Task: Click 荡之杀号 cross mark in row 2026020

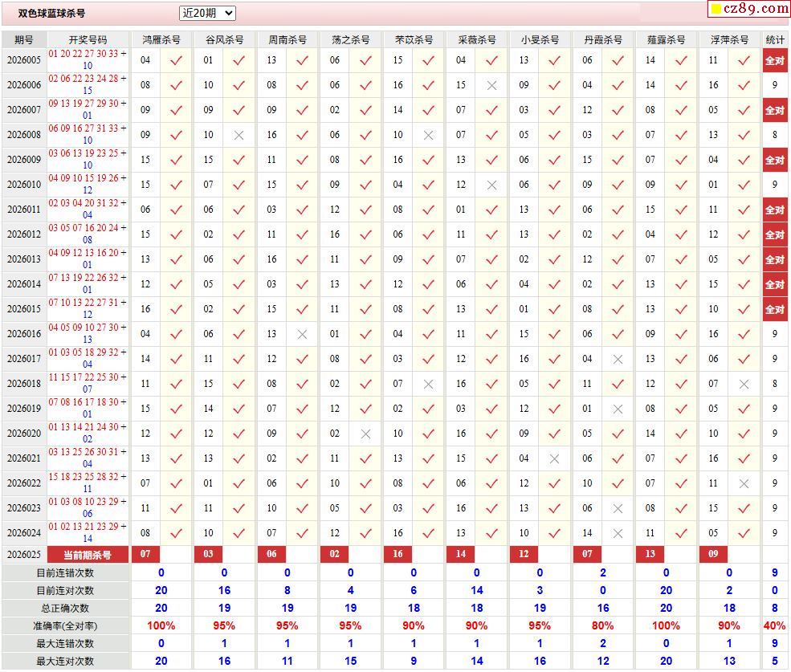Action: point(365,434)
